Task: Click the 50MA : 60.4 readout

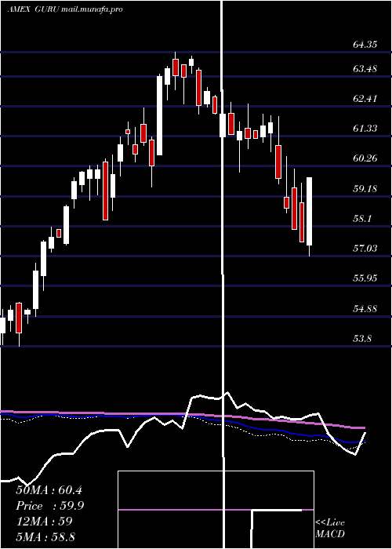Action: coord(49,490)
